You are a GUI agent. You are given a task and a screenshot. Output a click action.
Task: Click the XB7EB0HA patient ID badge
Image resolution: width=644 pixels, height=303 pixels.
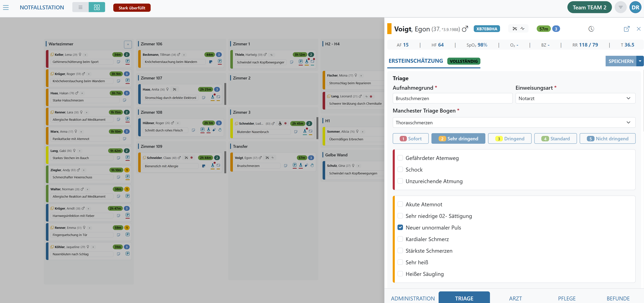click(x=487, y=29)
